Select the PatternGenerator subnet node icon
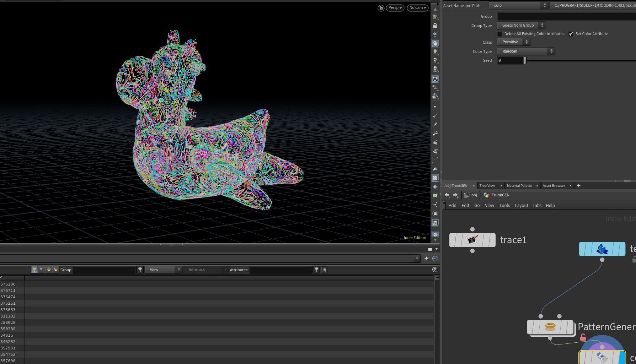Screen dimensions: 636x364 pos(550,327)
